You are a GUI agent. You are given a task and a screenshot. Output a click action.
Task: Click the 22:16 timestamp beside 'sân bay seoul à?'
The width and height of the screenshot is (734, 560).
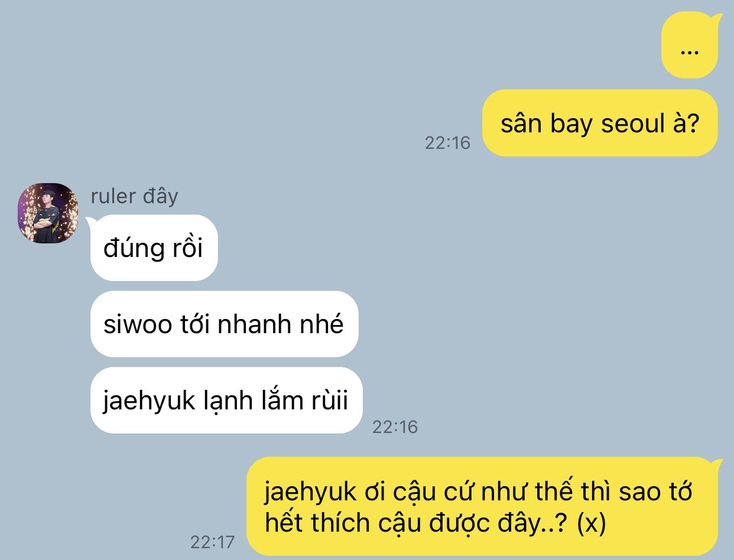coord(447,142)
